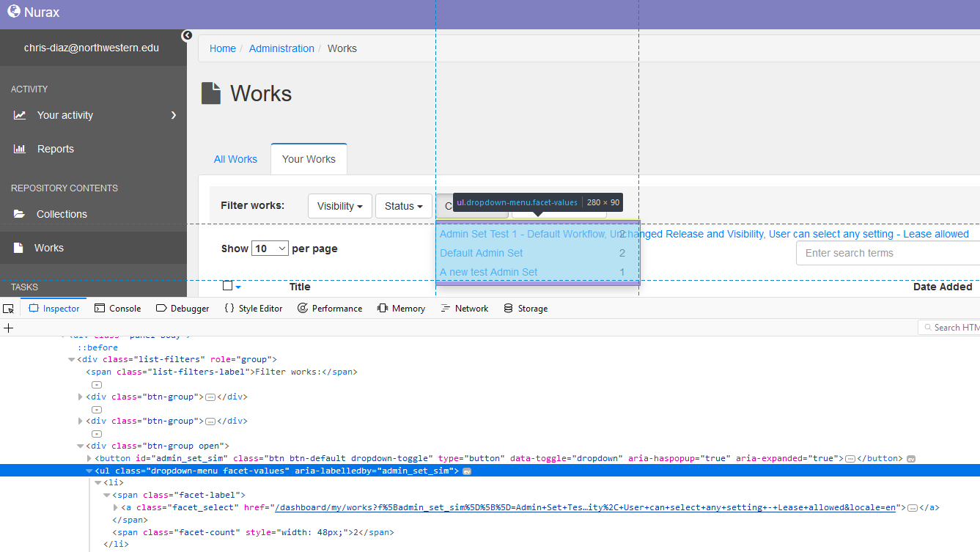Select the Your Works tab

click(309, 159)
